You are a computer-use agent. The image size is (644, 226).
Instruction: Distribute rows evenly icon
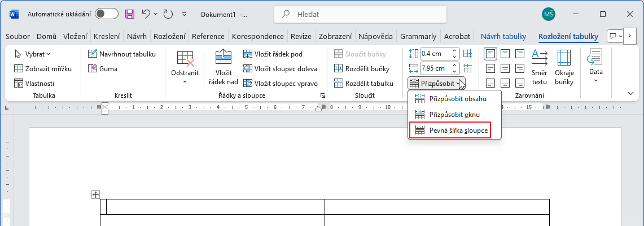tap(467, 54)
